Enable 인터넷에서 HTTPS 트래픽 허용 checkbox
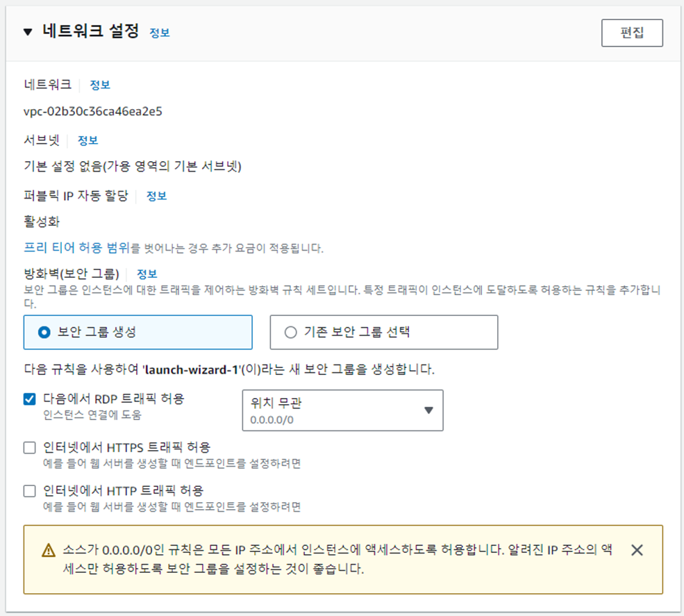The height and width of the screenshot is (616, 684). 30,448
